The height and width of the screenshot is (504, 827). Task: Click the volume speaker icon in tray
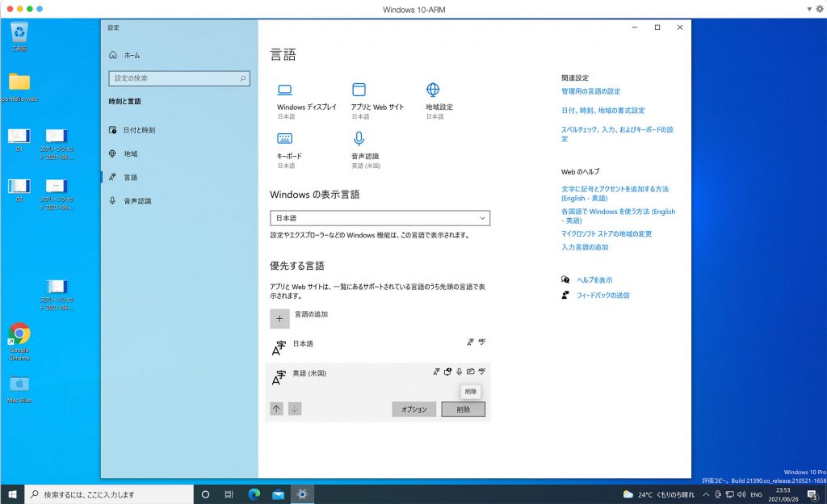(x=741, y=494)
